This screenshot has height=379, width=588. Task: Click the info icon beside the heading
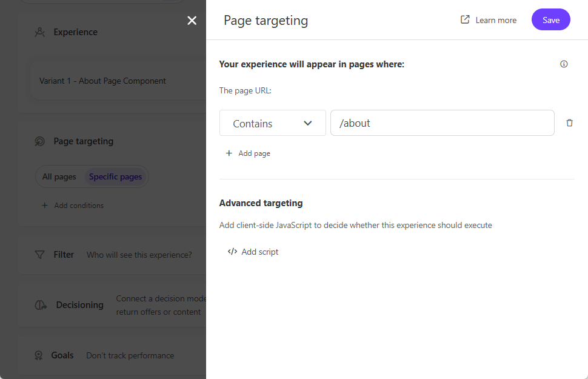point(564,64)
